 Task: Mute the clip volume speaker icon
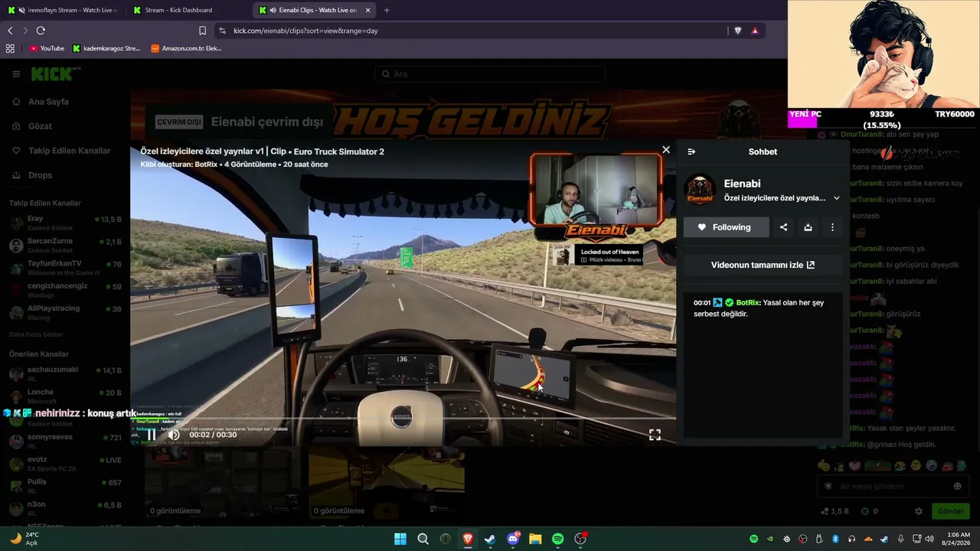pyautogui.click(x=174, y=435)
